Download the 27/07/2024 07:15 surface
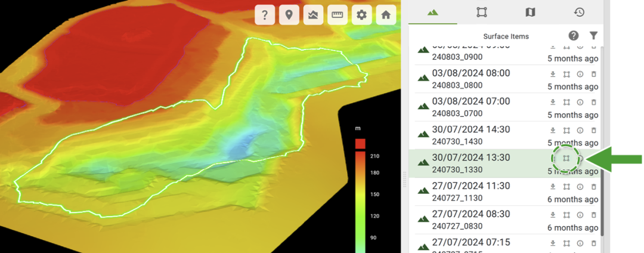 pyautogui.click(x=553, y=243)
